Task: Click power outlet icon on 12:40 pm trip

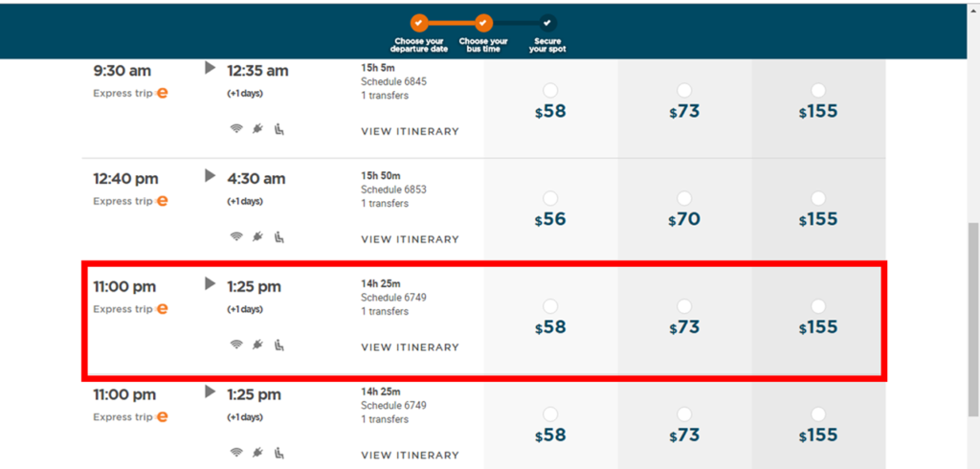Action: tap(257, 236)
